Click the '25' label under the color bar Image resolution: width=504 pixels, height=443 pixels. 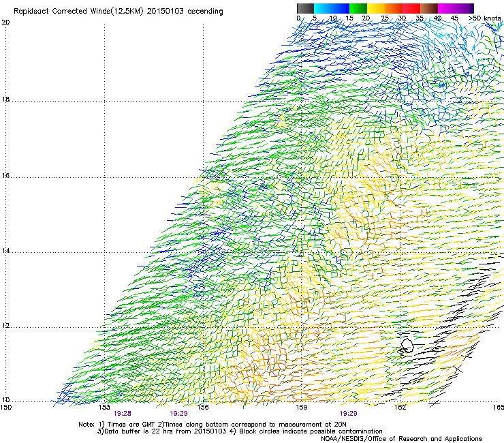pyautogui.click(x=385, y=18)
